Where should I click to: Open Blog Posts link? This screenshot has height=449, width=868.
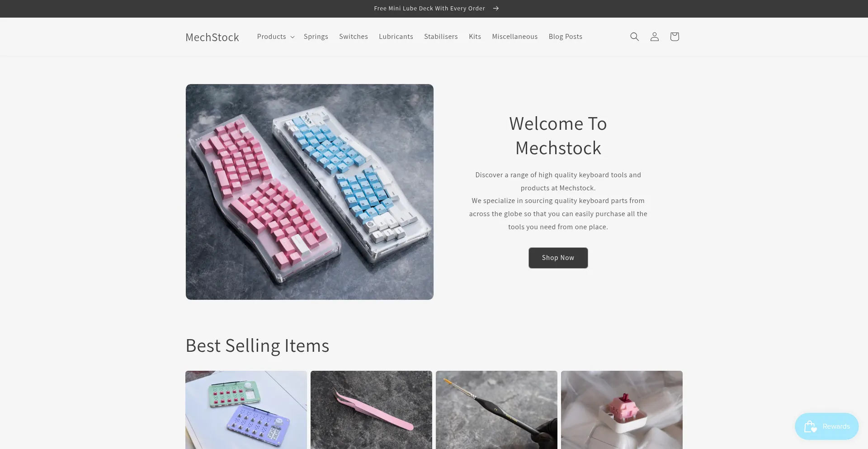(565, 37)
